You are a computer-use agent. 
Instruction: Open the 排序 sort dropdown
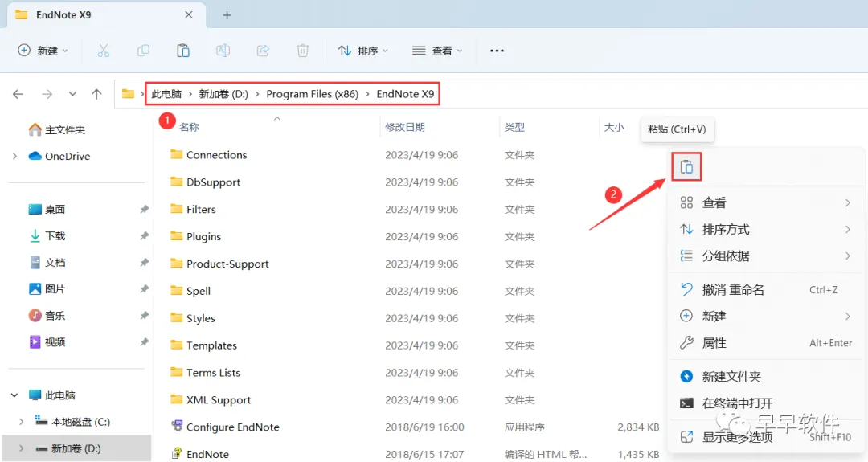coord(363,51)
